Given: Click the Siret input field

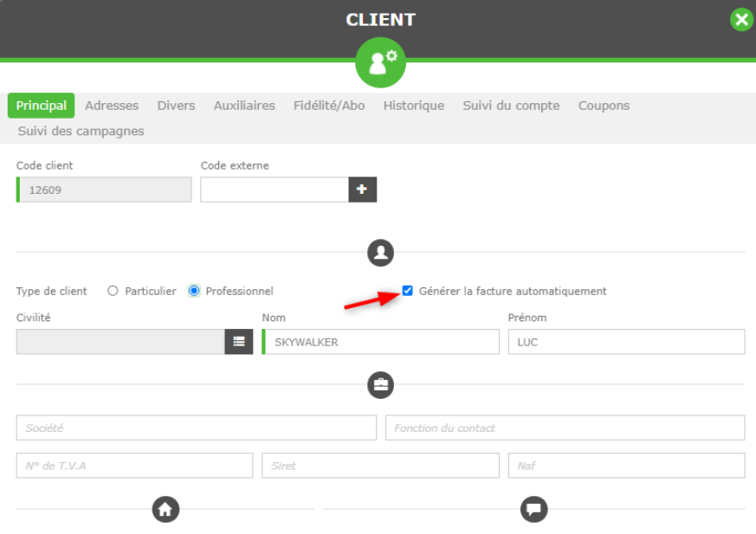Looking at the screenshot, I should click(380, 466).
